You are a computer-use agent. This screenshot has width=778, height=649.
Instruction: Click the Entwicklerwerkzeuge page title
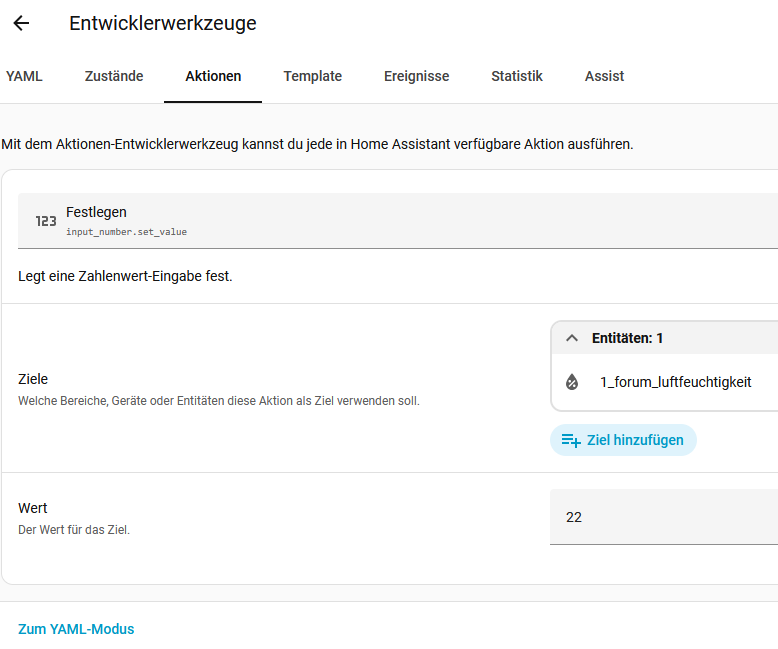click(x=163, y=23)
